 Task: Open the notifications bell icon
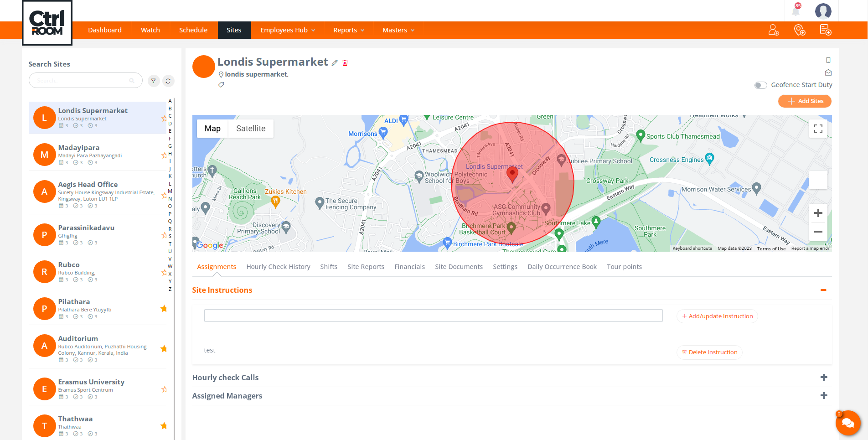(x=796, y=10)
